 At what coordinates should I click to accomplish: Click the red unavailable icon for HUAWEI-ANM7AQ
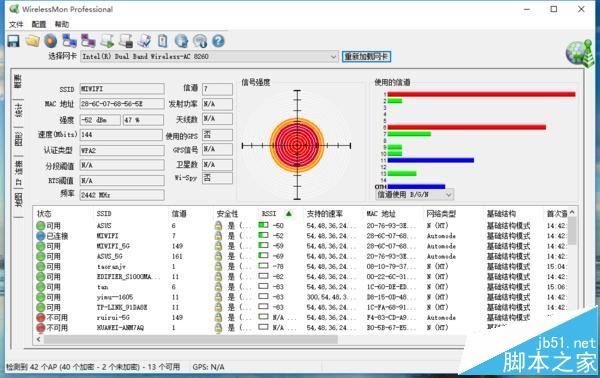point(41,328)
